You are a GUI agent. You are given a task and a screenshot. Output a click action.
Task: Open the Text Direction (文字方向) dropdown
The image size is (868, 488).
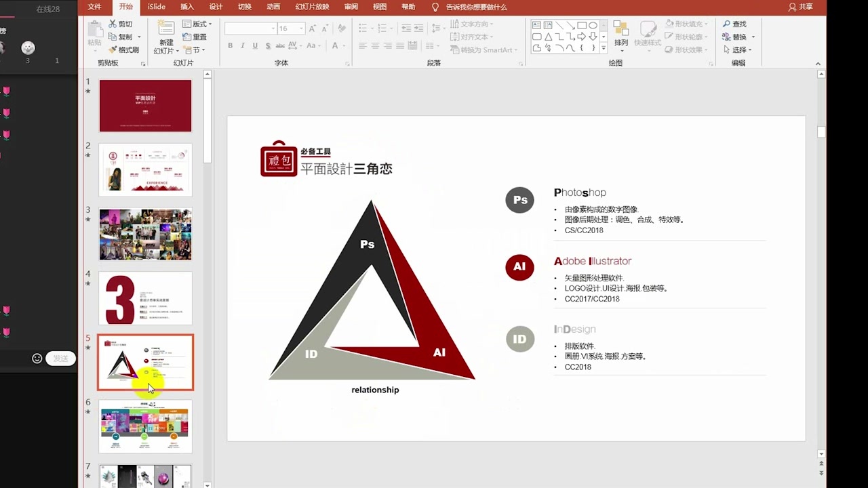(472, 24)
